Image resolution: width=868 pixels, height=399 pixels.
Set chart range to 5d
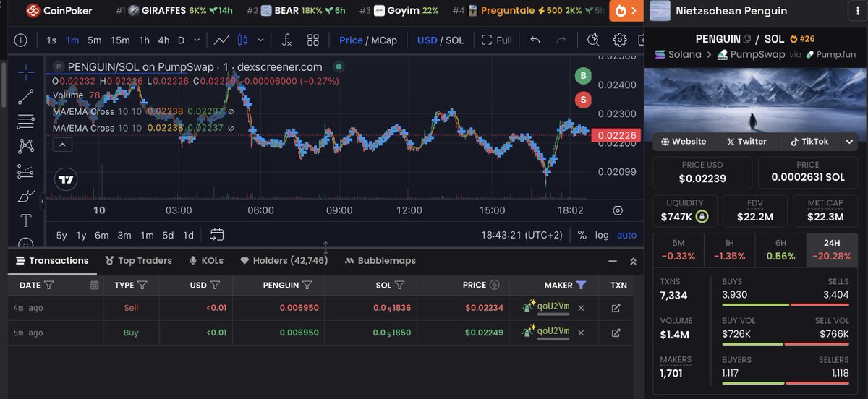click(x=168, y=235)
